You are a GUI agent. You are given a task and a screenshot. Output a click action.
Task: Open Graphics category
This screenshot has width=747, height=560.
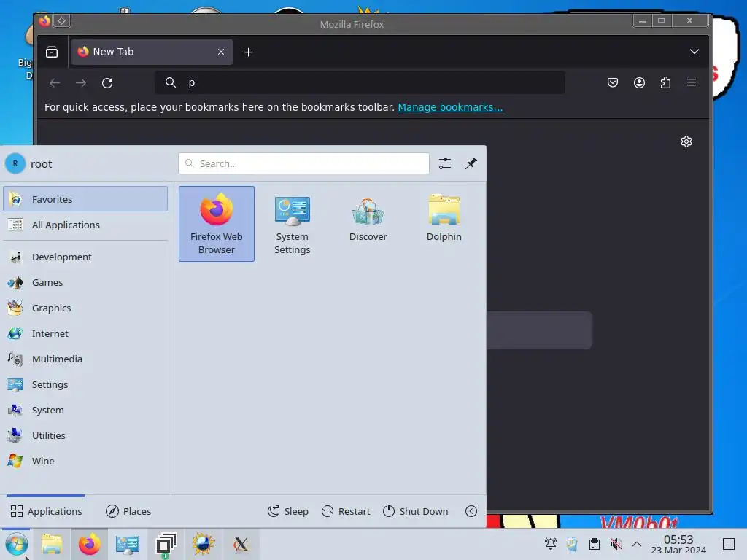coord(85,308)
